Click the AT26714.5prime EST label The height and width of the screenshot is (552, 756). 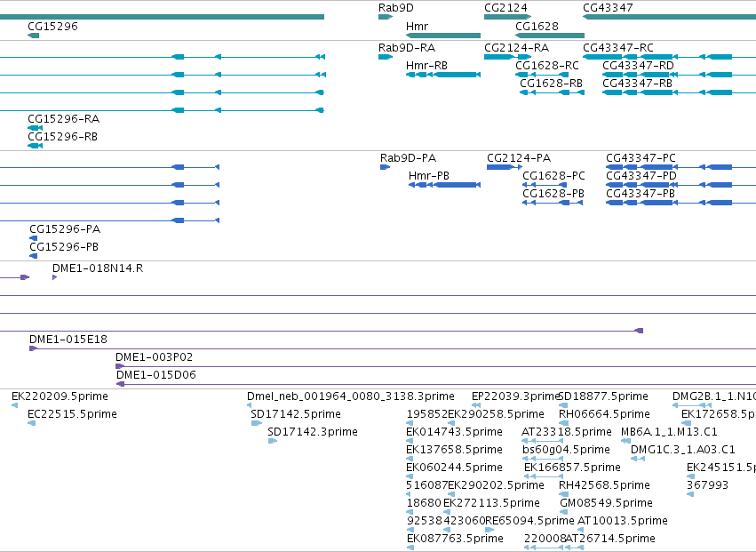point(610,539)
